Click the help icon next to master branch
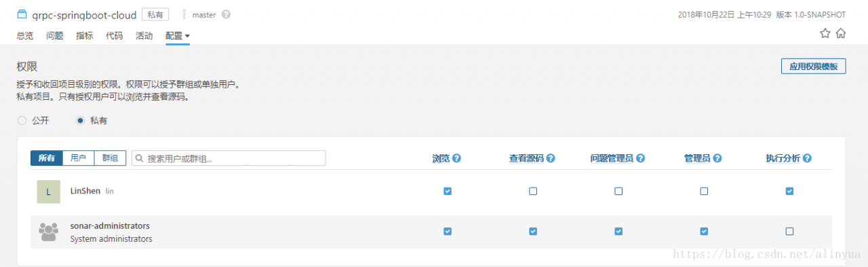The width and height of the screenshot is (868, 267). coord(226,14)
